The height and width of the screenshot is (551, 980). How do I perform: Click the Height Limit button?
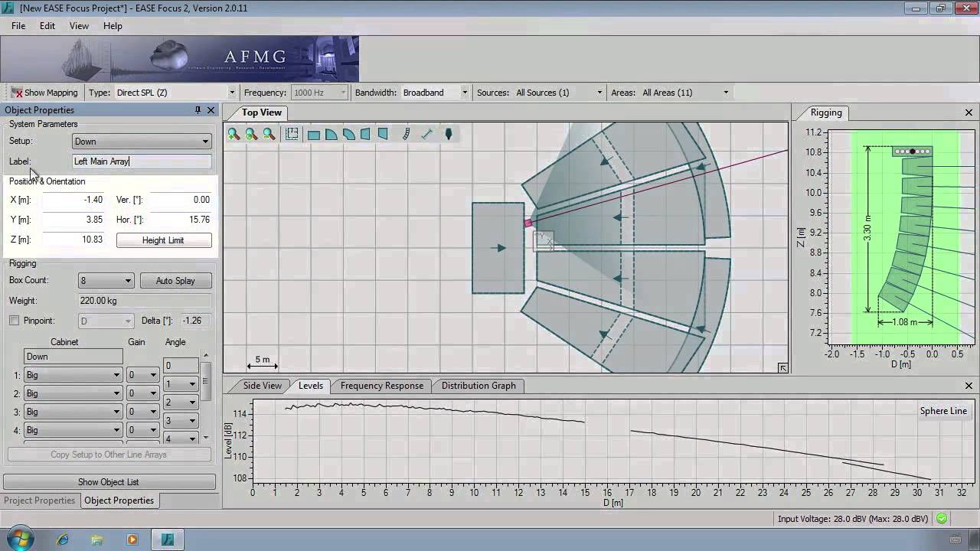163,240
